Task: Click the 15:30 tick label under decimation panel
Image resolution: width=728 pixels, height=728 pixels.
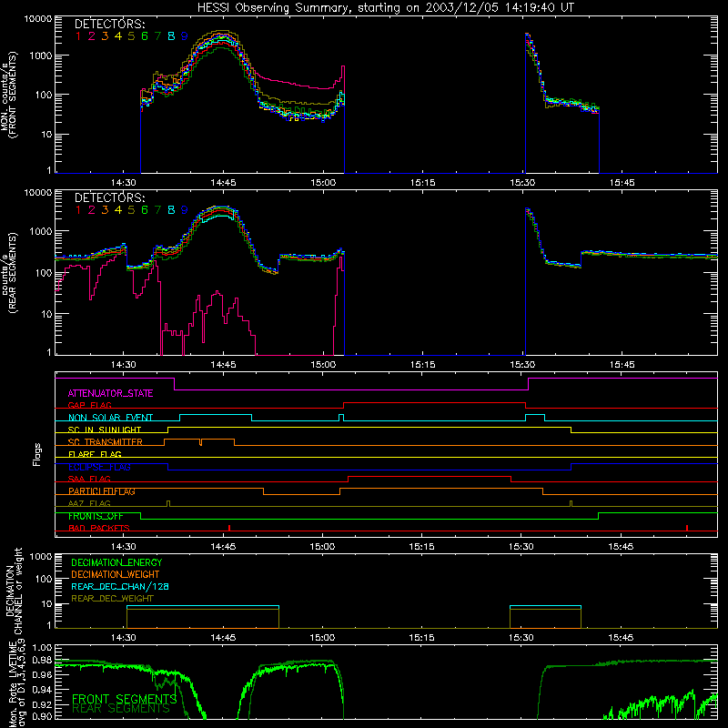Action: 521,638
